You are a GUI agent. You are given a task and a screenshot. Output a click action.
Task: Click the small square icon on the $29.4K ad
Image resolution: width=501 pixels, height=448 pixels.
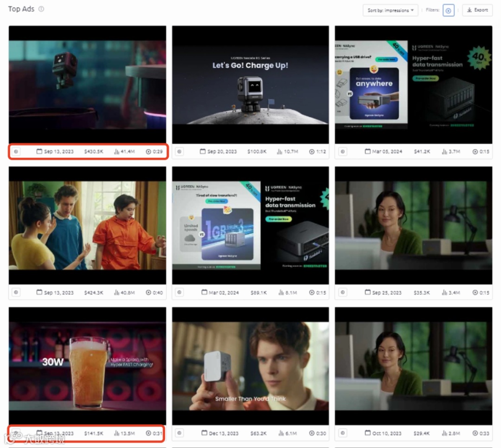click(x=343, y=433)
